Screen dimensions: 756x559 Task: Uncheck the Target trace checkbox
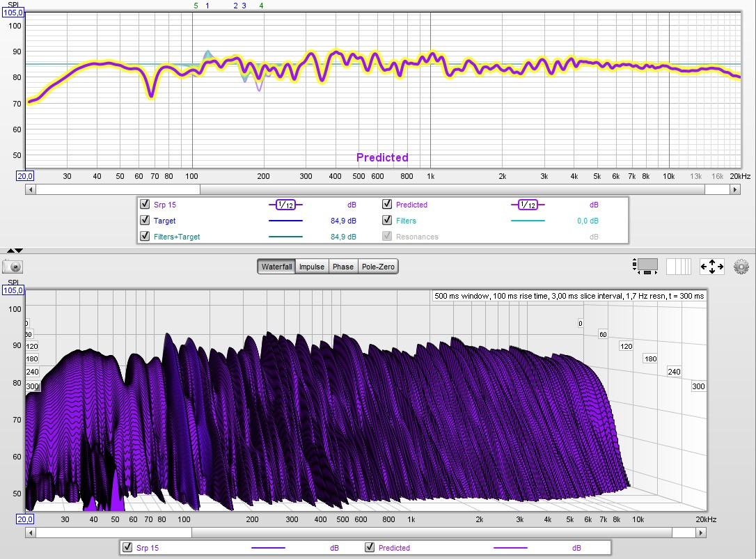145,221
